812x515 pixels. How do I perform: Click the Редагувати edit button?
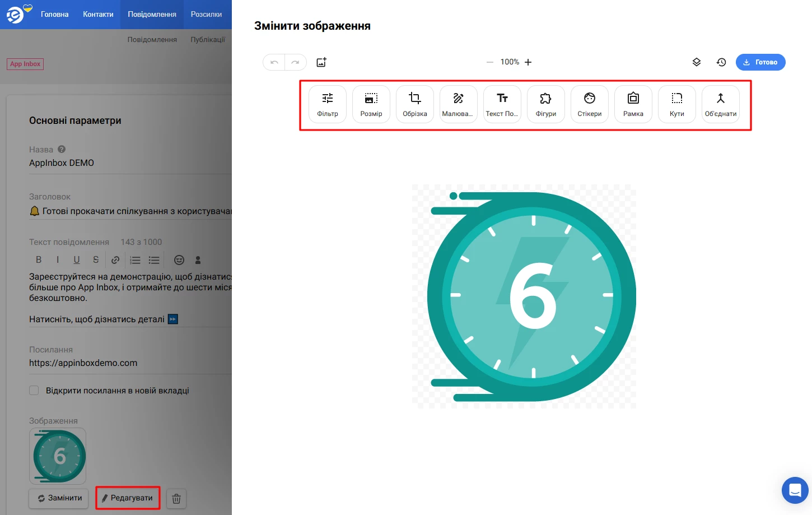[x=128, y=498]
